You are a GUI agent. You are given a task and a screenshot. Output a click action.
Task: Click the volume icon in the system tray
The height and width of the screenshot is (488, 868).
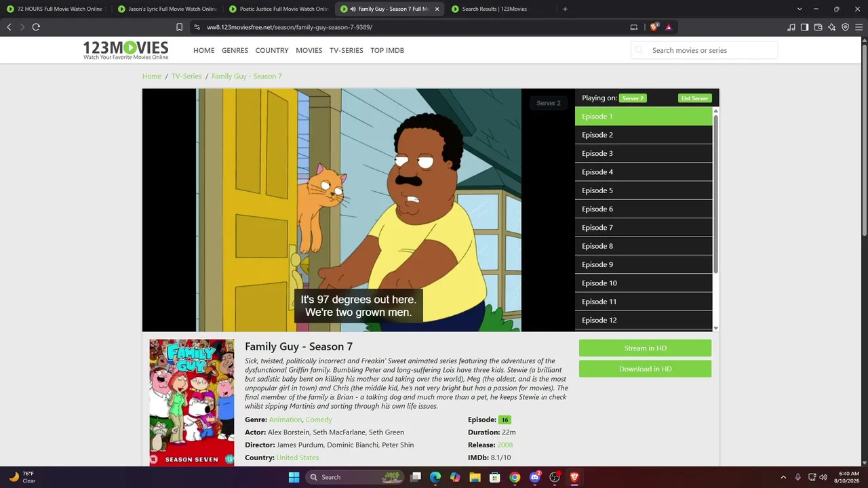[823, 477]
